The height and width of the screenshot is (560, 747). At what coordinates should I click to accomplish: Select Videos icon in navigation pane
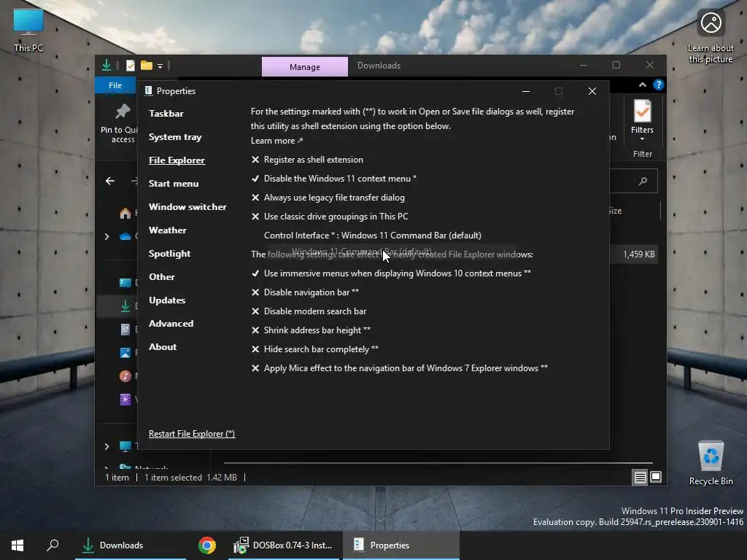(125, 399)
